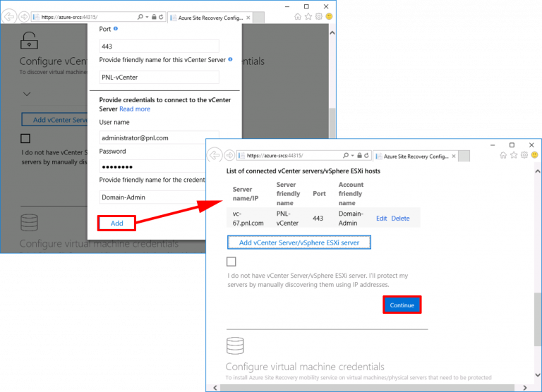Click User name field with administrator@pnl.com
542x392 pixels.
(x=159, y=137)
